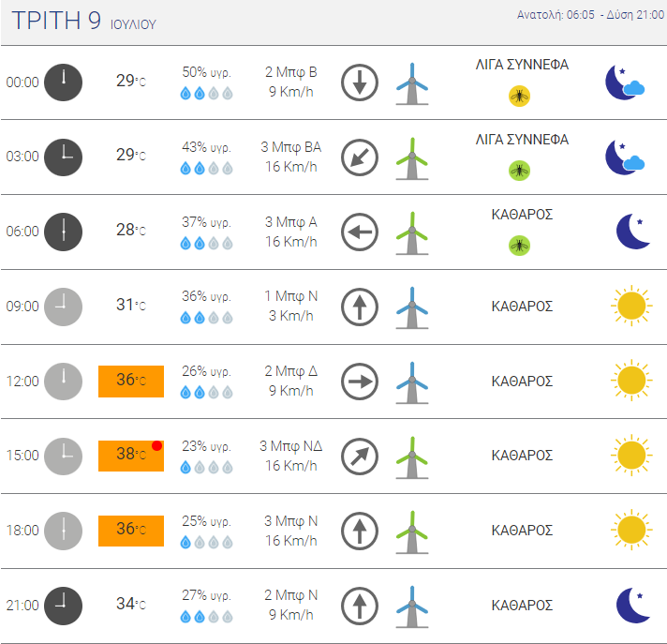This screenshot has width=667, height=644.
Task: Click the wind turbine icon at 06:00
Action: point(412,232)
